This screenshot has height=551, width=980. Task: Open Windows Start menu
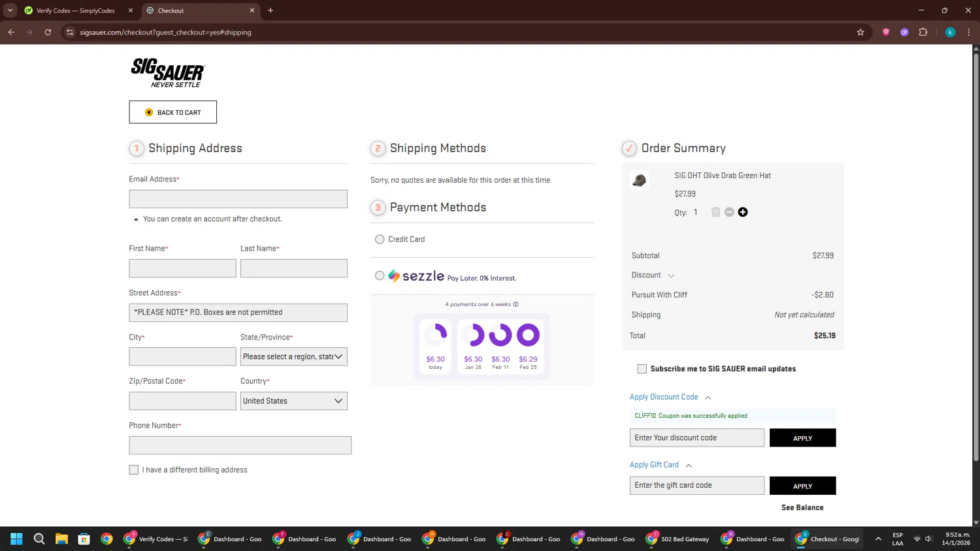(x=17, y=539)
